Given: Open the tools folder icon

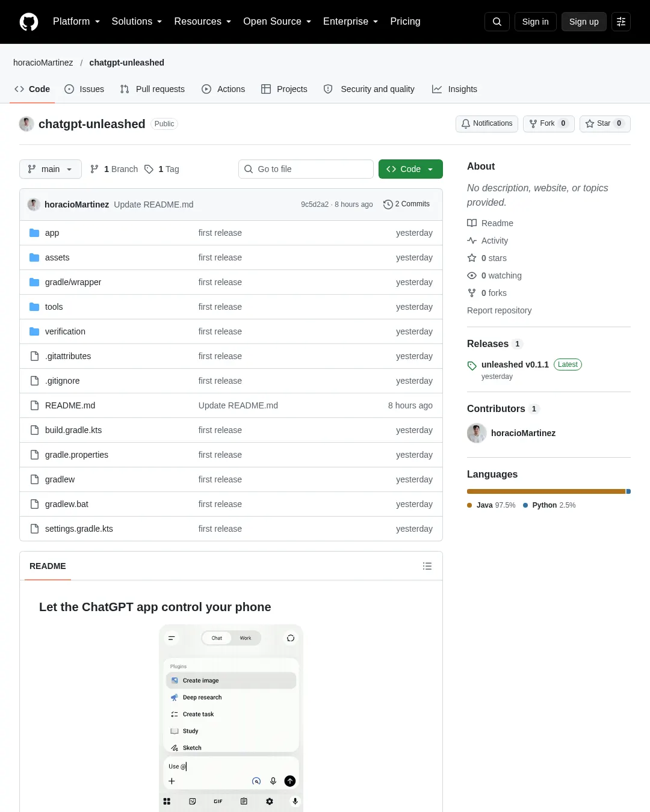Looking at the screenshot, I should pos(34,307).
